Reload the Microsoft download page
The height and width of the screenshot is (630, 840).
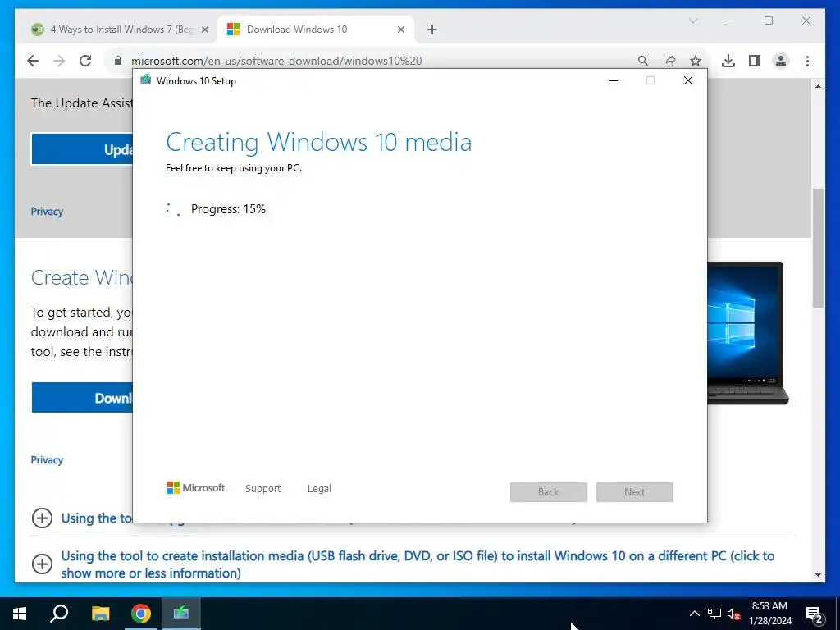point(85,61)
